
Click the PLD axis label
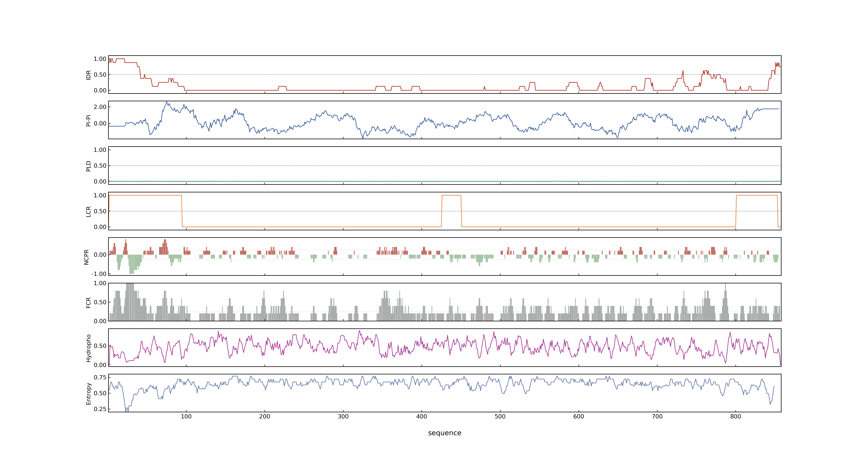click(89, 166)
